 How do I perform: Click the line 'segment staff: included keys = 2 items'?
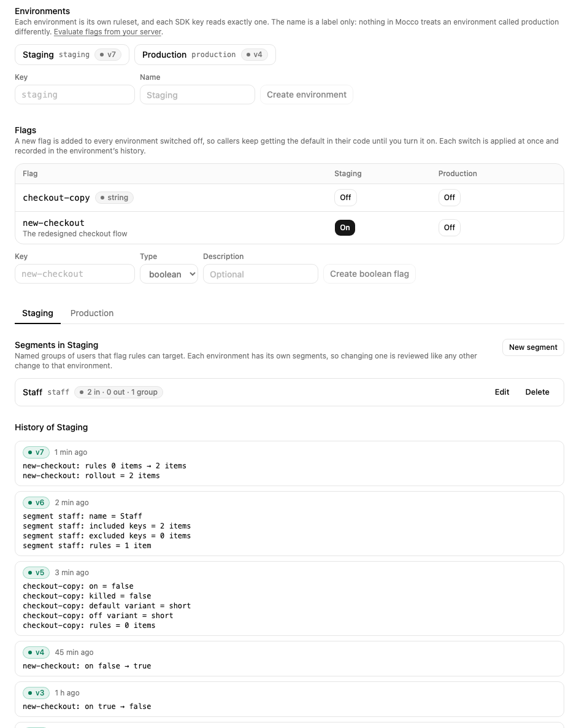tap(107, 526)
